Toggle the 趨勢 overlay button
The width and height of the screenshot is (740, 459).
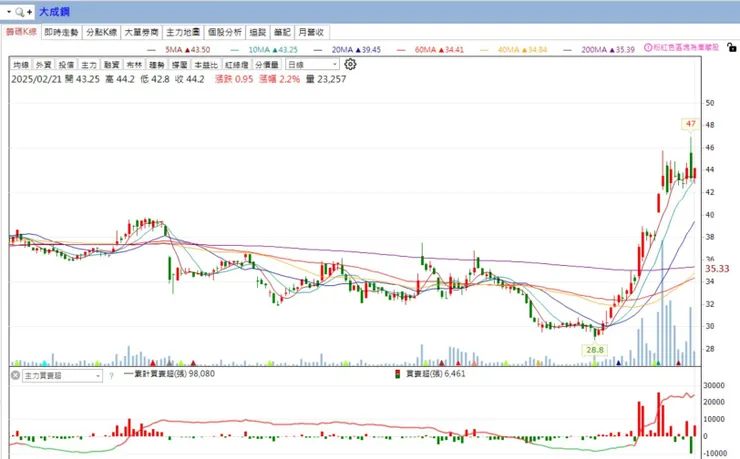[x=157, y=65]
